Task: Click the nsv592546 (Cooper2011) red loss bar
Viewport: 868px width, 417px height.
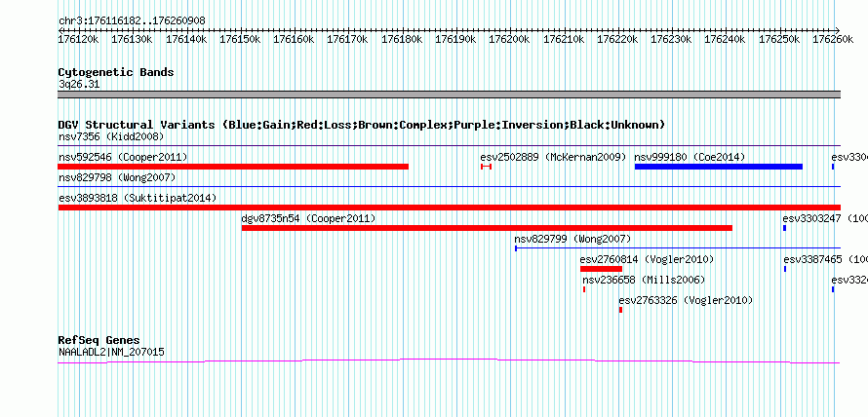Action: pyautogui.click(x=233, y=167)
